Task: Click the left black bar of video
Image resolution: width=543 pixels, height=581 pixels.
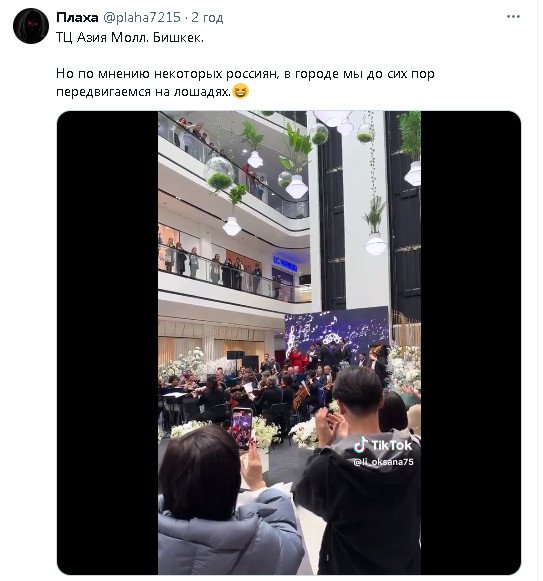Action: pos(107,343)
